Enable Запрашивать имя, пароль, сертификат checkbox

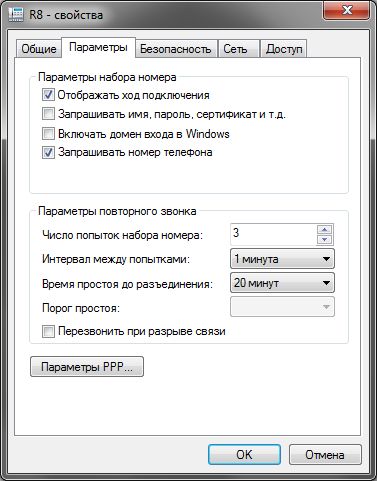(48, 114)
